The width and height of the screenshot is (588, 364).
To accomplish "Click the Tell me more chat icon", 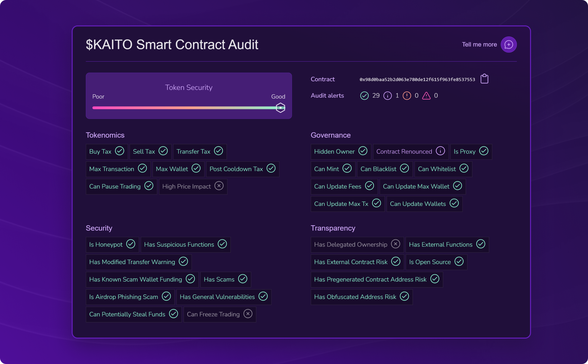I will point(508,45).
